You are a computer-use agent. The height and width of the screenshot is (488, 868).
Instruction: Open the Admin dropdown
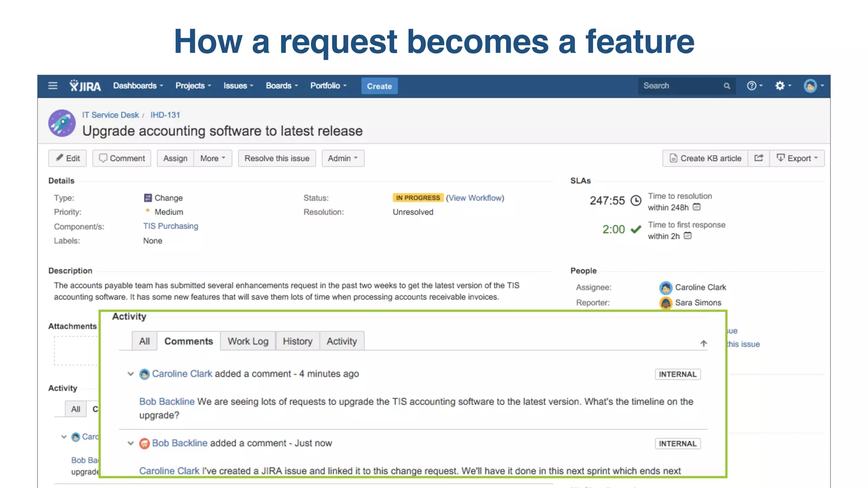click(x=343, y=158)
